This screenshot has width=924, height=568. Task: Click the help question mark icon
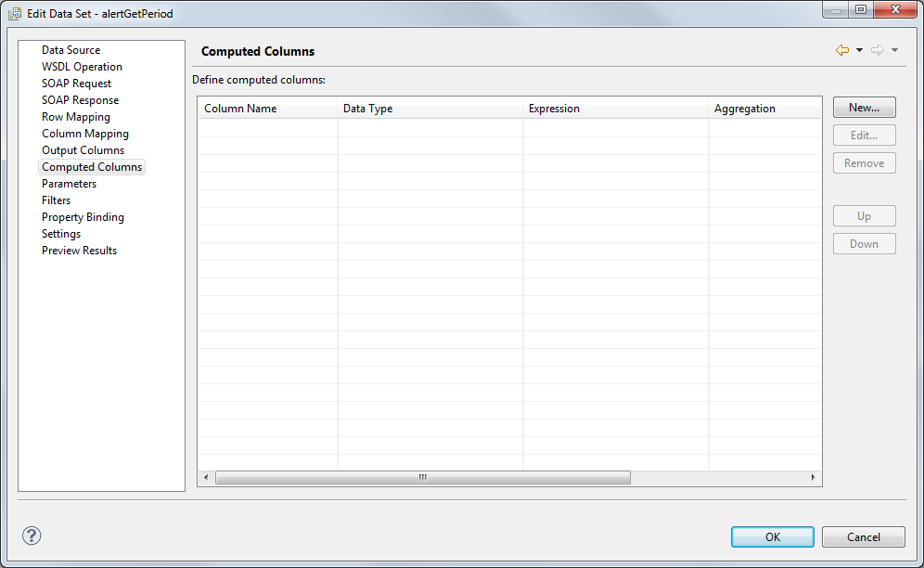[x=32, y=536]
